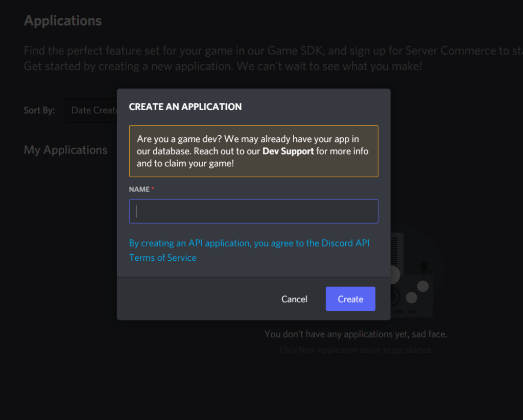This screenshot has width=523, height=420.
Task: Click the 'You don't have any applications yet' text
Action: [x=355, y=334]
